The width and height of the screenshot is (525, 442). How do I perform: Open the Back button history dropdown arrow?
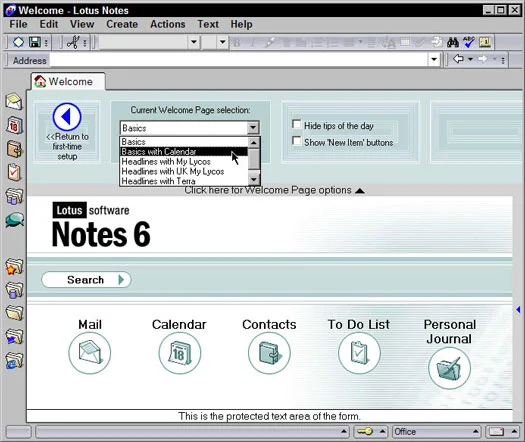[x=470, y=60]
